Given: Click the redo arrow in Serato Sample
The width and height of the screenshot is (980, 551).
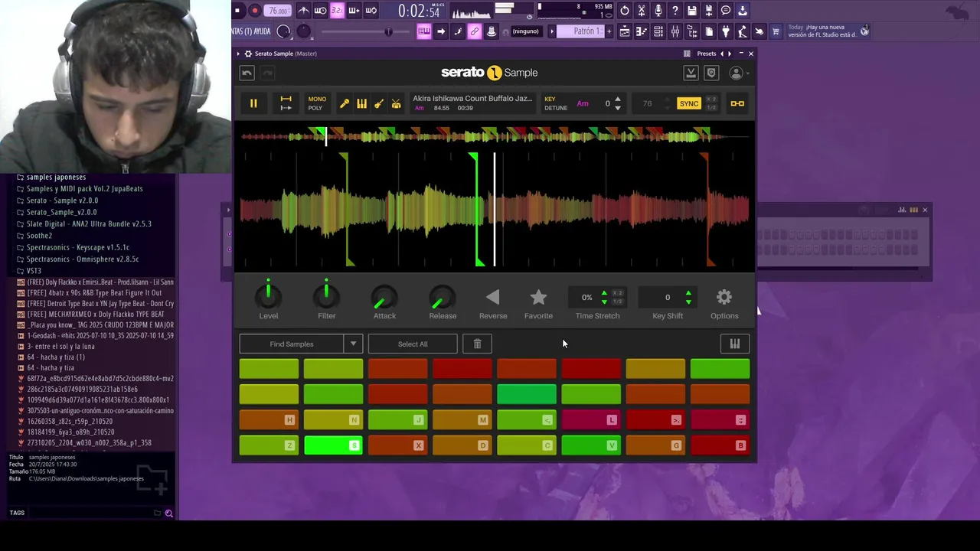Looking at the screenshot, I should 266,73.
